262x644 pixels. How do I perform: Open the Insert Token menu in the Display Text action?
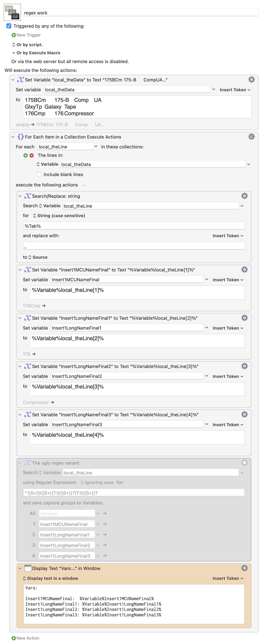(x=228, y=578)
